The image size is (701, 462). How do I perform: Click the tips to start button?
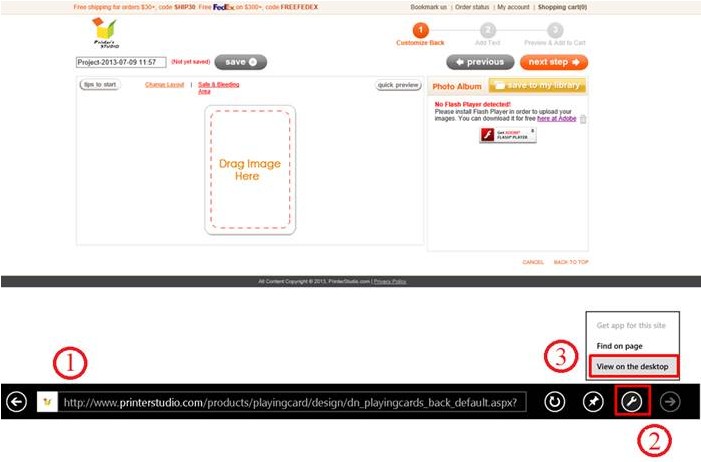99,85
